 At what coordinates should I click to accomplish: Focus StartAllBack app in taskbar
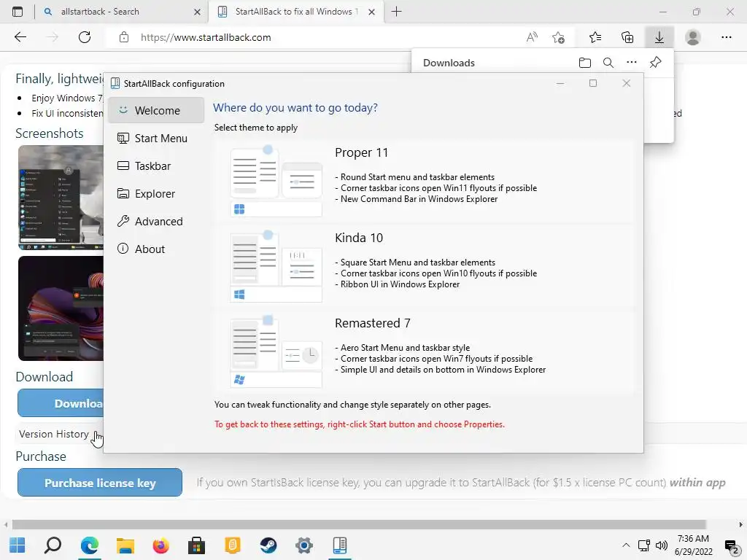[340, 545]
